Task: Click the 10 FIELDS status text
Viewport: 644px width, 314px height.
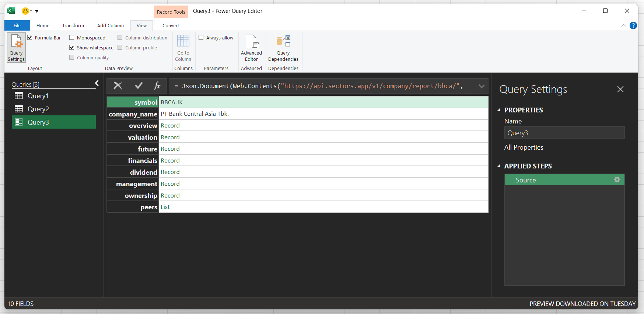Action: click(x=21, y=304)
